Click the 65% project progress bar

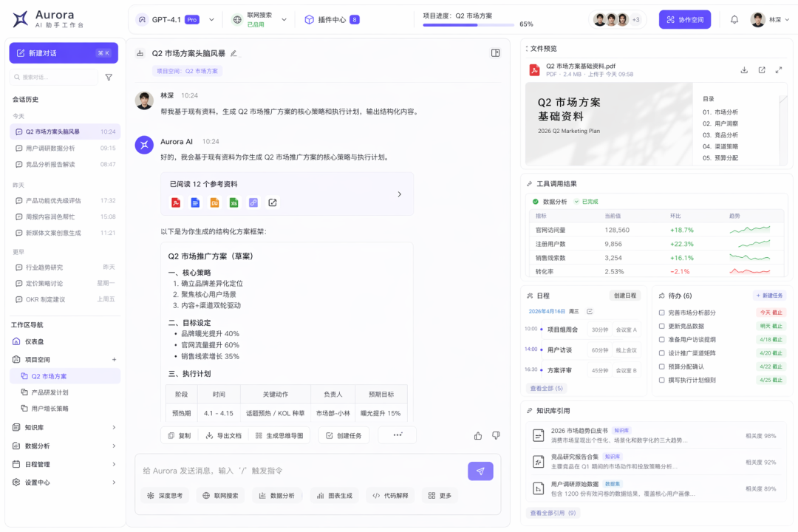pyautogui.click(x=468, y=24)
